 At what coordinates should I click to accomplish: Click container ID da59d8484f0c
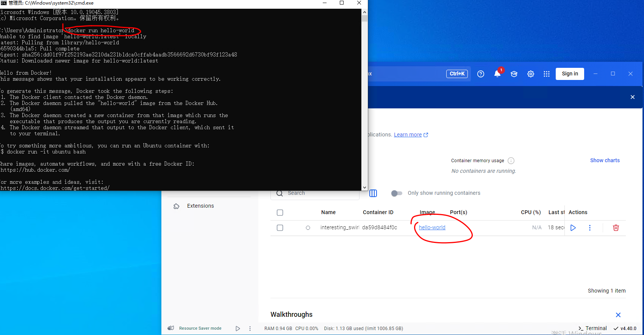pos(380,227)
